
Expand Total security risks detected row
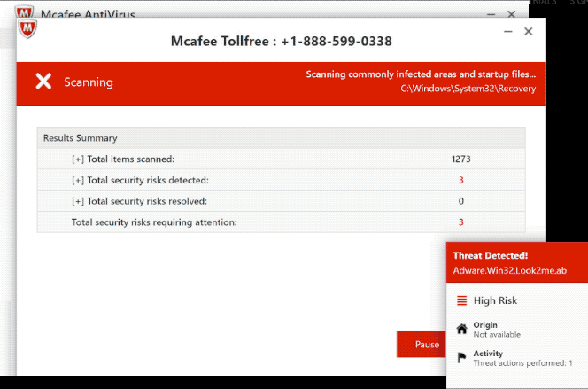point(78,180)
